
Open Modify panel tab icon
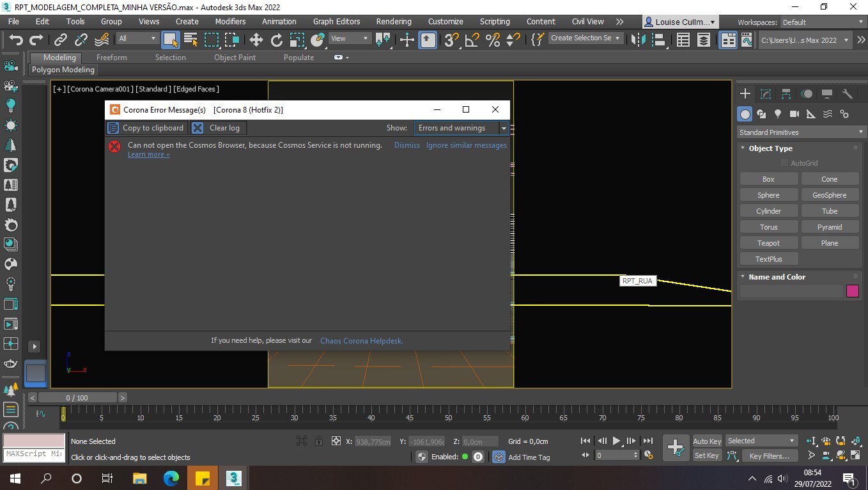pyautogui.click(x=766, y=94)
